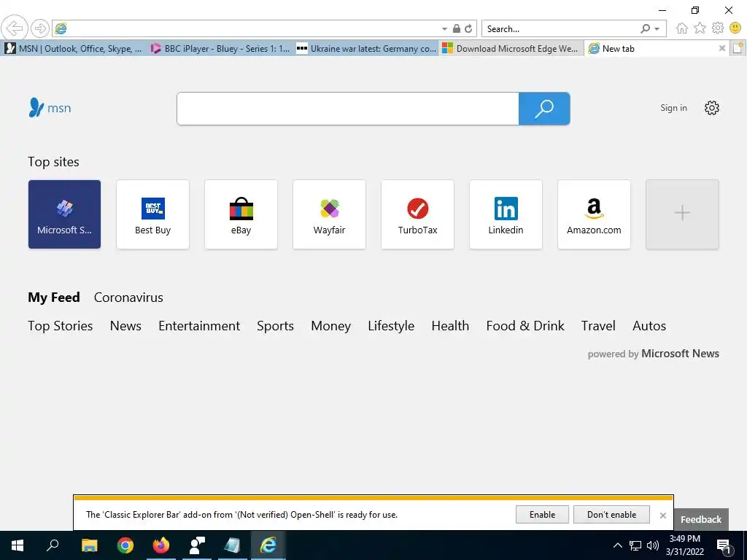Open the Entertainment category
747x560 pixels.
click(x=199, y=326)
